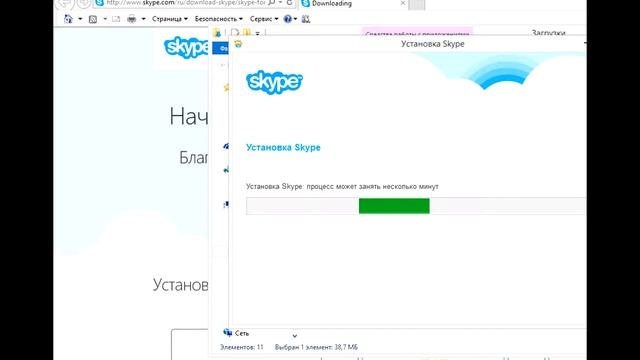Select Сеть in the Explorer navigation pane

[x=242, y=333]
